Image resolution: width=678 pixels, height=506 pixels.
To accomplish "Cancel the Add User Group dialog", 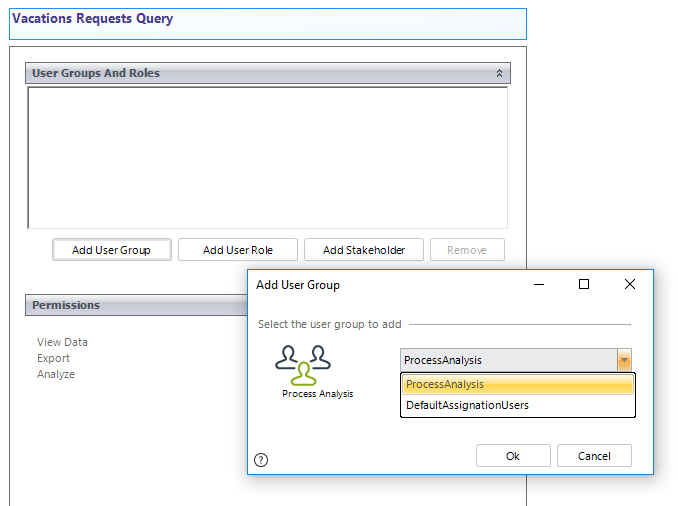I will point(594,456).
